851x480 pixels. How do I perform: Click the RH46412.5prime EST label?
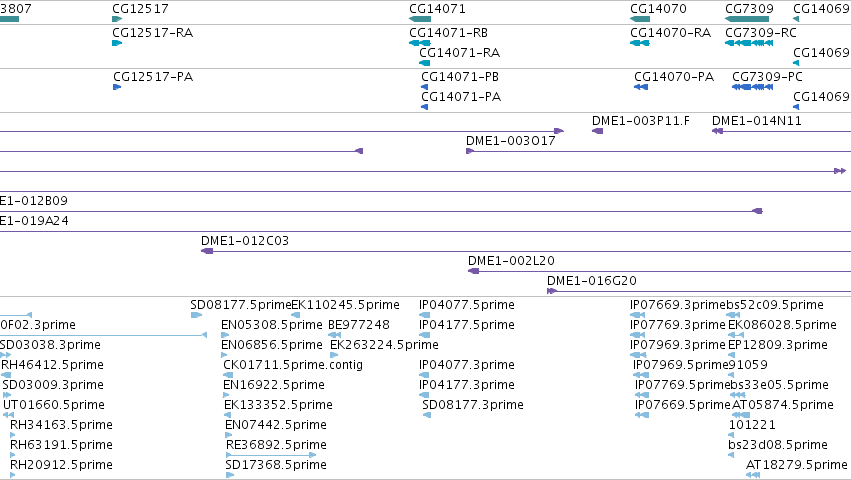tap(53, 365)
